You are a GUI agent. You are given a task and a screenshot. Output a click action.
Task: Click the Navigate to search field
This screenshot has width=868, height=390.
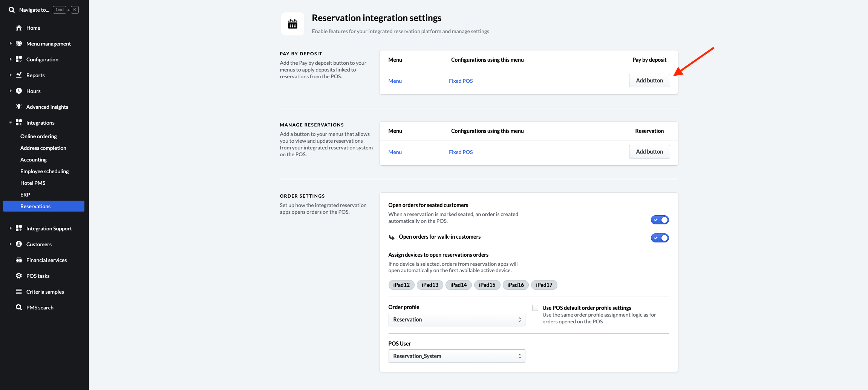pos(44,10)
